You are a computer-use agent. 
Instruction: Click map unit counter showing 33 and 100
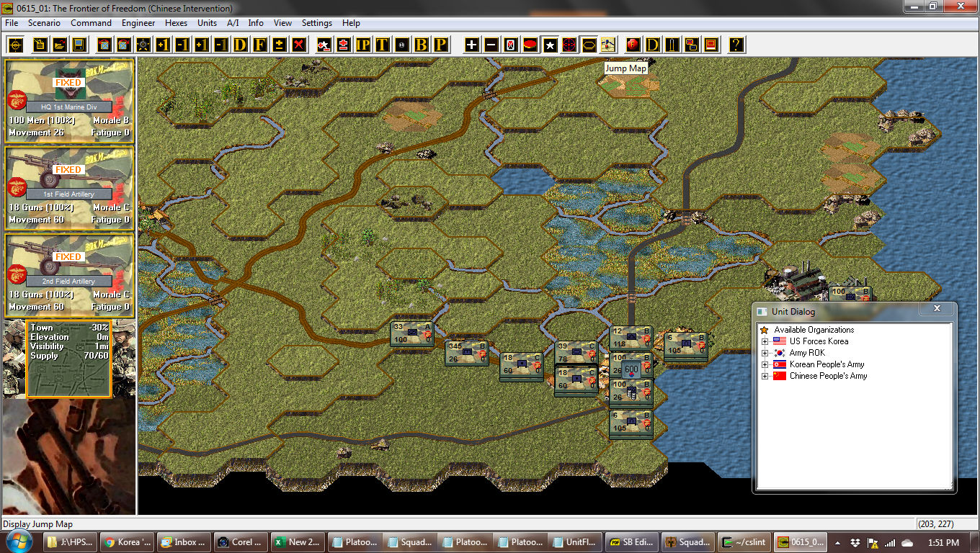pyautogui.click(x=411, y=333)
